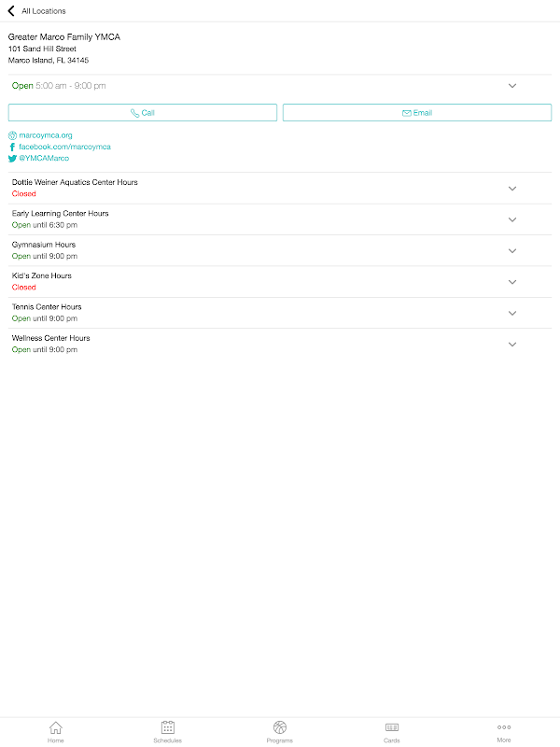The width and height of the screenshot is (560, 747).
Task: Tap Greater Marco Family YMCA title
Action: point(64,37)
